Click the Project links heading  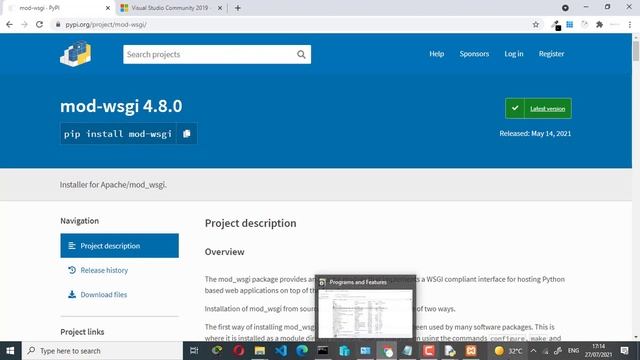[x=82, y=332]
